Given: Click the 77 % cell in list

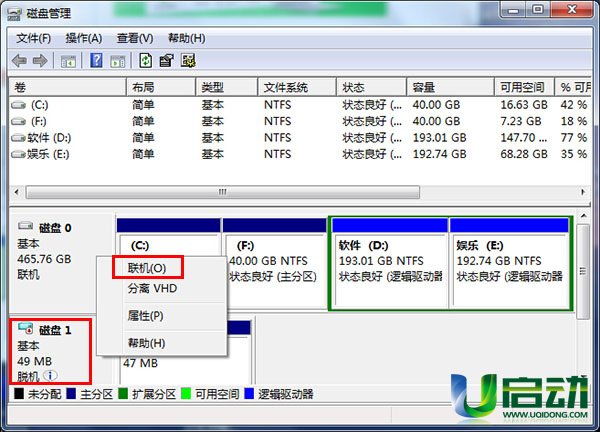Looking at the screenshot, I should point(574,138).
